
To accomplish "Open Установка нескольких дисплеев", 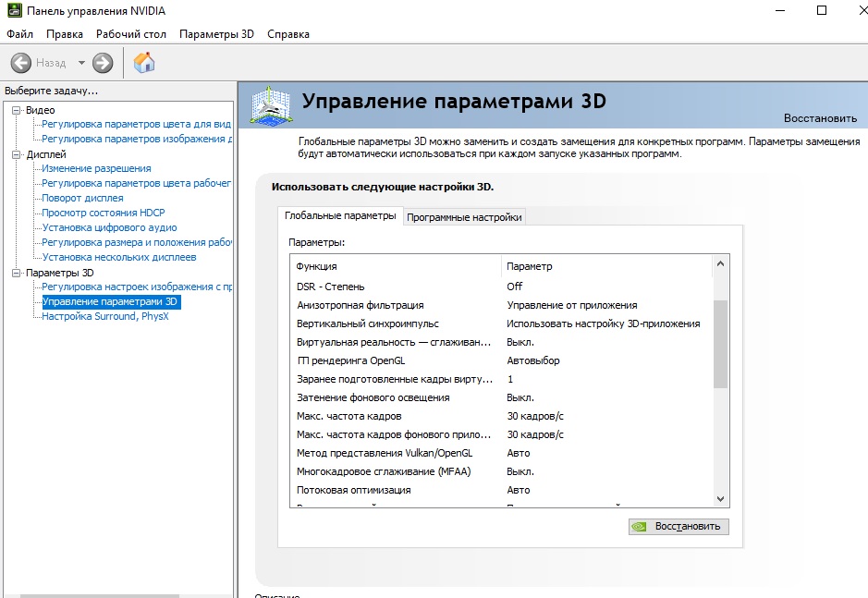I will pyautogui.click(x=119, y=258).
